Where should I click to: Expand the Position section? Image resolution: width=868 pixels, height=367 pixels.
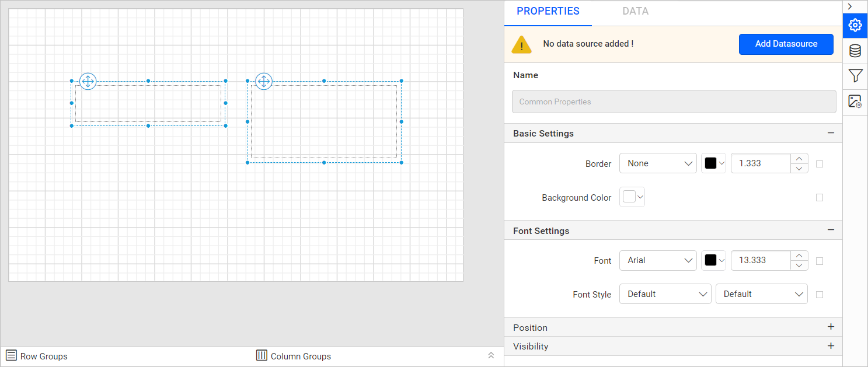coord(831,327)
